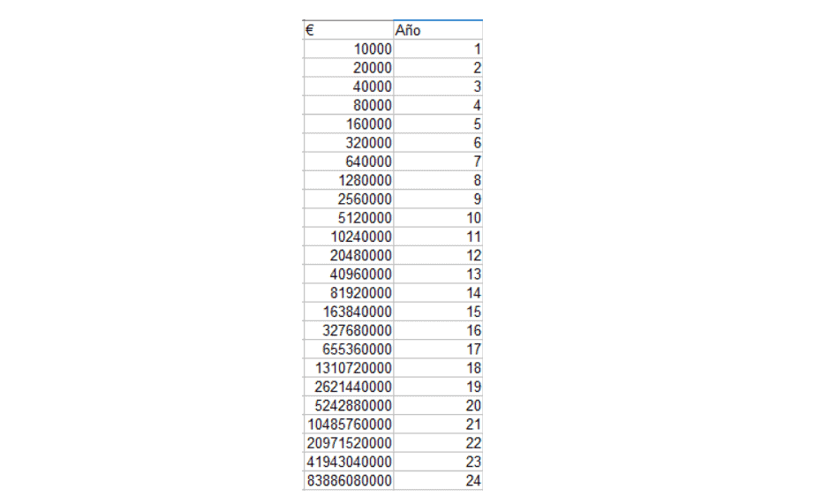Select the Año cell with value 15

pyautogui.click(x=438, y=312)
